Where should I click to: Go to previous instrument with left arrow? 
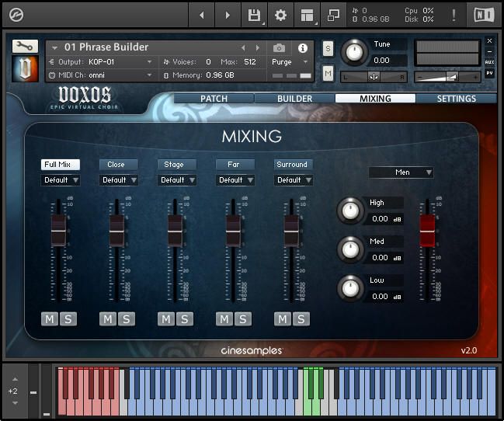click(x=202, y=15)
